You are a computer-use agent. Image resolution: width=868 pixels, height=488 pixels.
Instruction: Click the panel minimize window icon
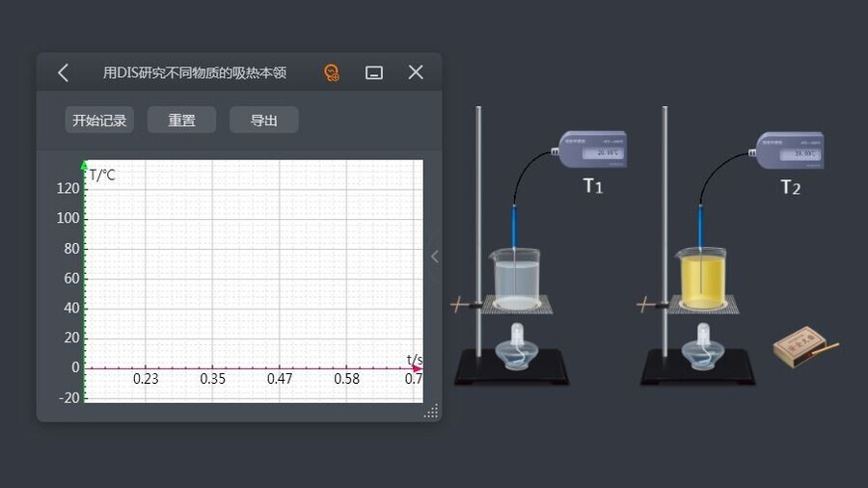coord(374,72)
